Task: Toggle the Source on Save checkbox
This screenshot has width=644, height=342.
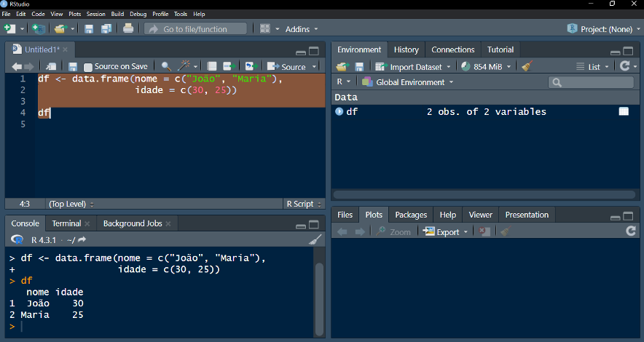Action: 87,67
